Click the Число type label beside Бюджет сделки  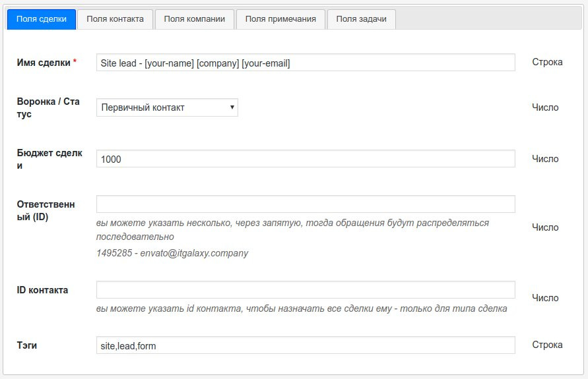coord(545,159)
